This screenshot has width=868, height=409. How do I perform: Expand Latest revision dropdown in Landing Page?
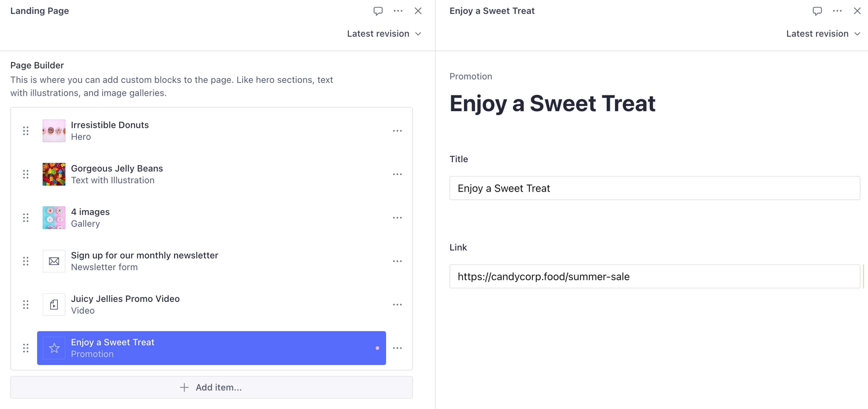(x=384, y=34)
